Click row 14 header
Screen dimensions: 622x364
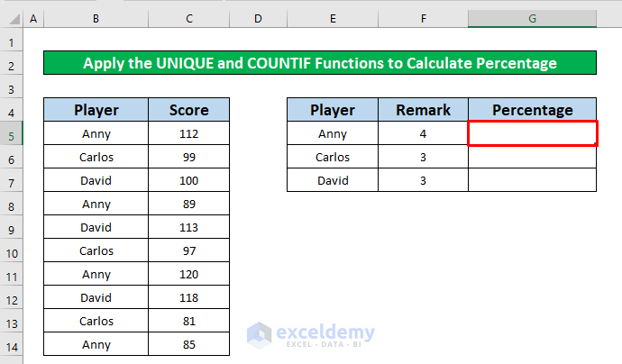[10, 343]
